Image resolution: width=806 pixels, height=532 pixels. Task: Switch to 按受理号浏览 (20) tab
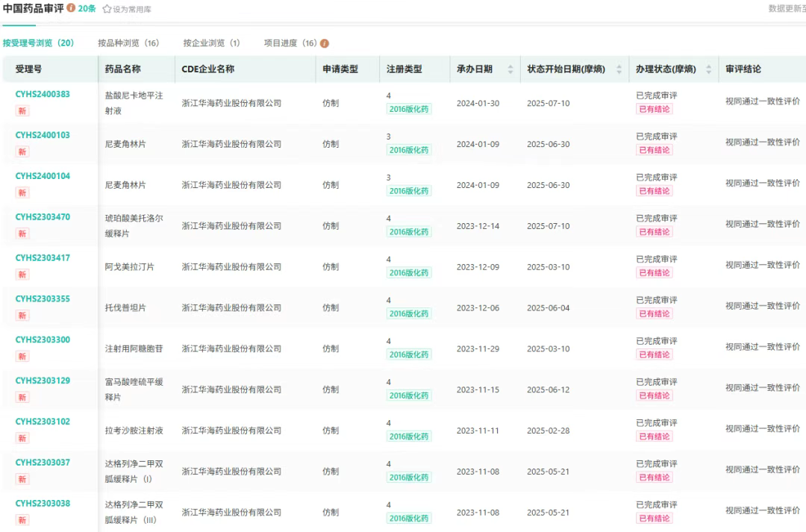point(38,43)
